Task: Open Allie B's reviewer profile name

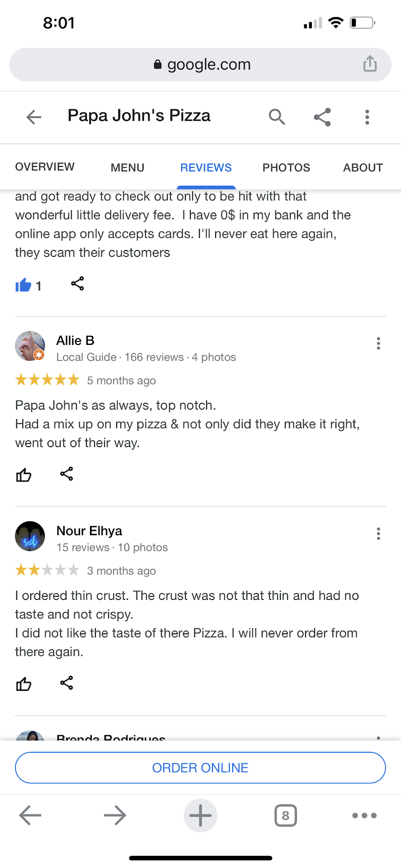Action: (x=75, y=340)
